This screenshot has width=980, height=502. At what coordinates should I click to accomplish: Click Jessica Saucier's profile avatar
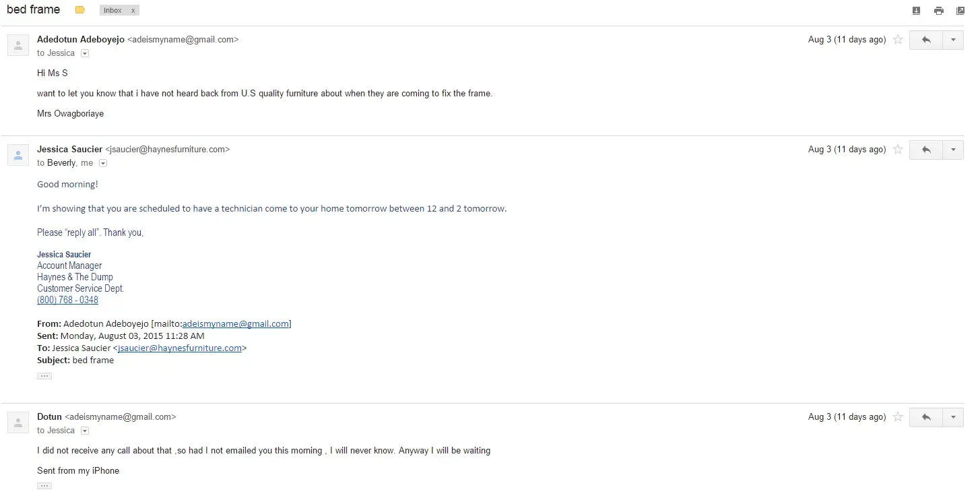tap(18, 155)
